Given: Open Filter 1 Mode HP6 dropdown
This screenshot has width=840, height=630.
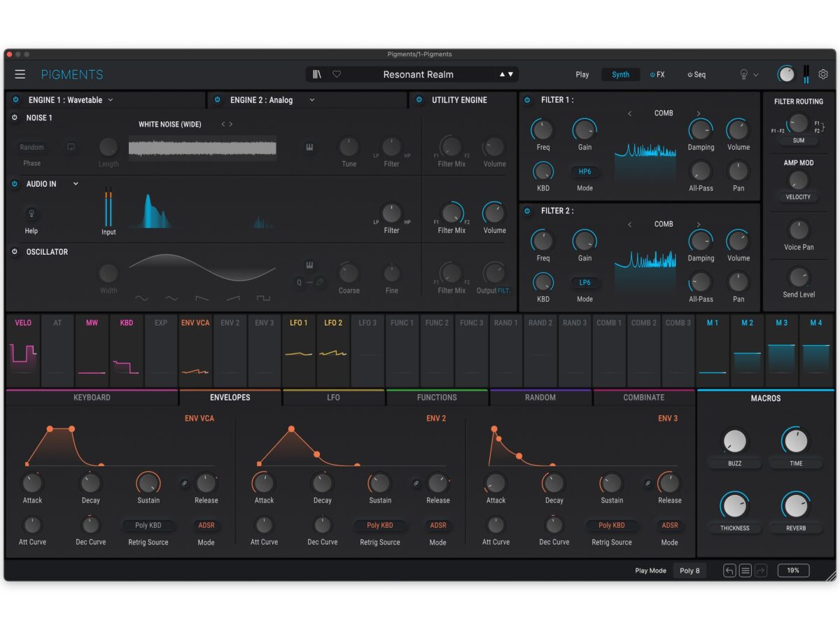Looking at the screenshot, I should coord(584,171).
